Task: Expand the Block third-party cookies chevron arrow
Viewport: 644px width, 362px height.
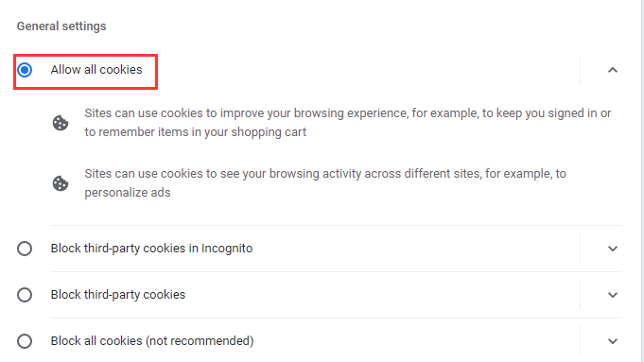Action: 613,295
